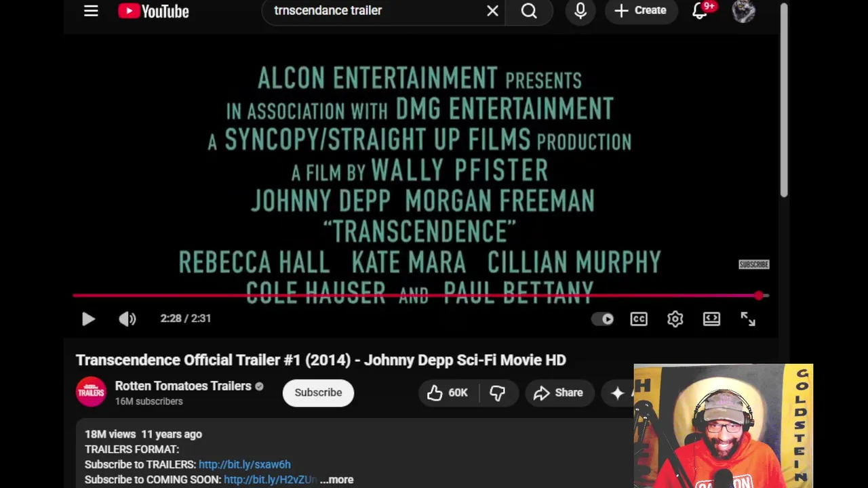Mute the video volume speaker
The width and height of the screenshot is (868, 488).
127,319
